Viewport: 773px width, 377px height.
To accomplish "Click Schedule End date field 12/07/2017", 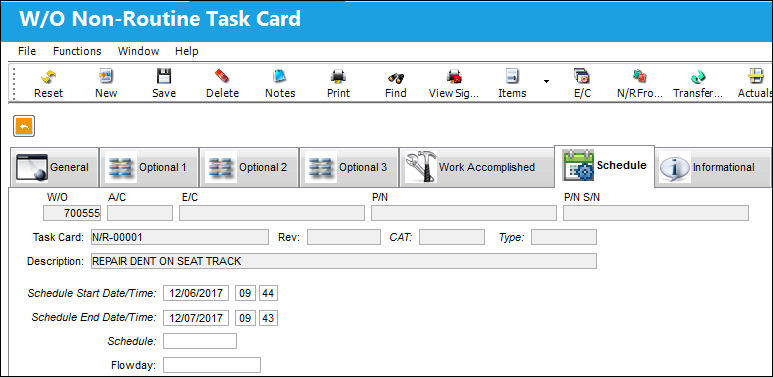I will pyautogui.click(x=196, y=318).
